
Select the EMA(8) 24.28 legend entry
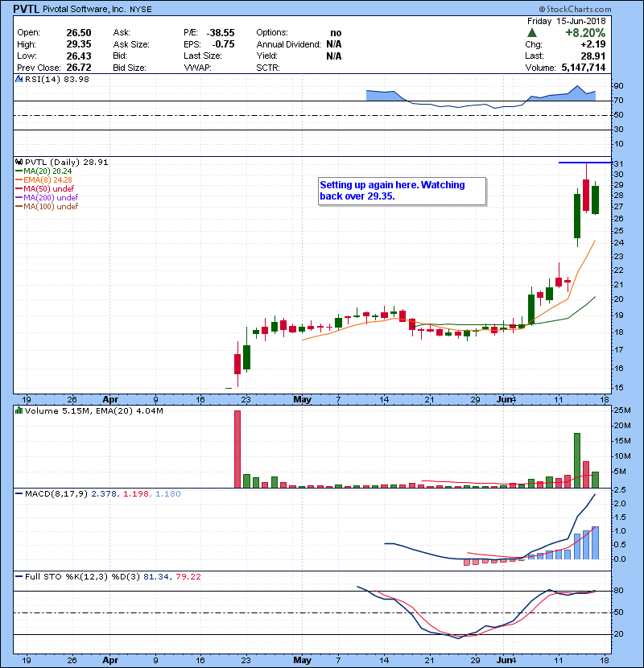(x=43, y=179)
